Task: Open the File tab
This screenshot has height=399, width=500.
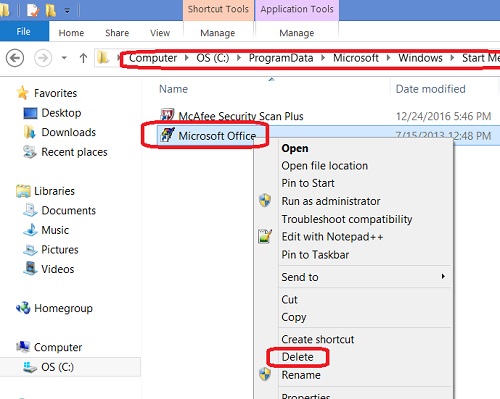Action: click(24, 32)
